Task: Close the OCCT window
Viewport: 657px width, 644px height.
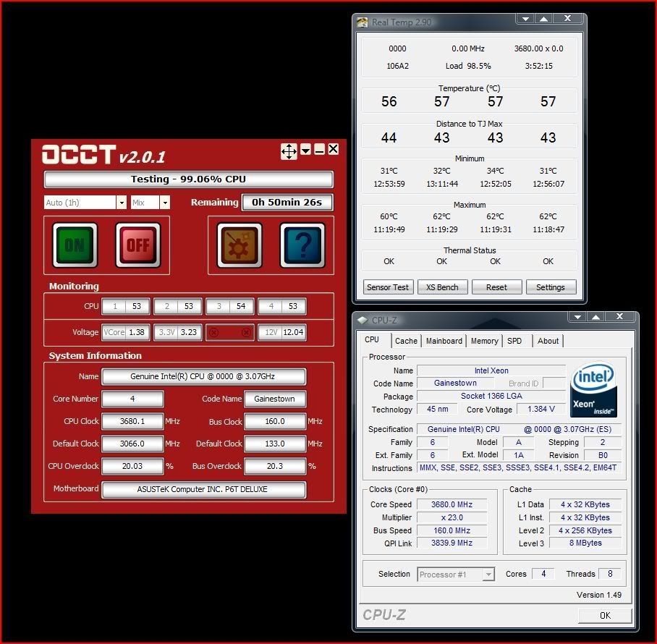Action: coord(333,149)
